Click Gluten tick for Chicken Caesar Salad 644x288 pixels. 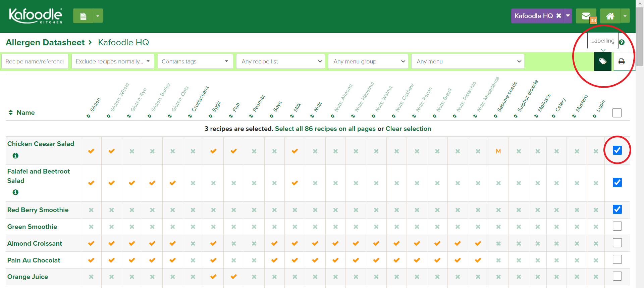[x=91, y=151]
